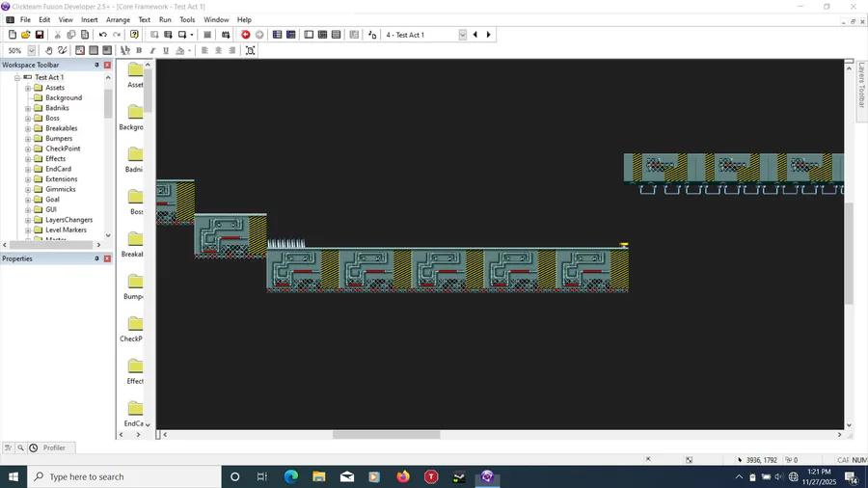Close the Workspace Toolbar panel

coord(107,65)
